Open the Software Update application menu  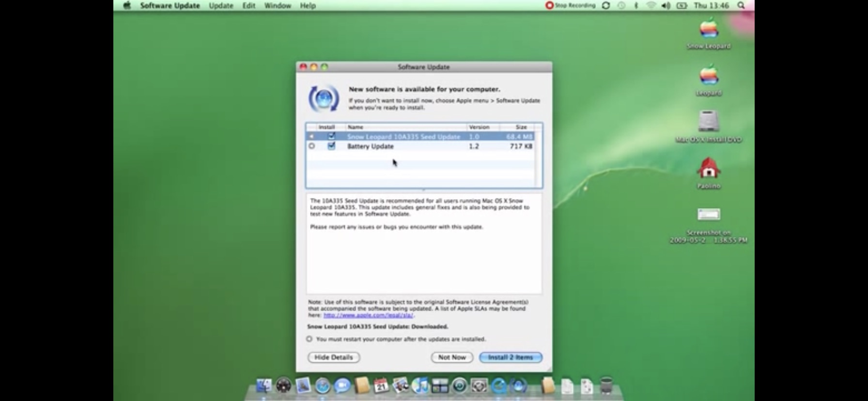point(170,6)
